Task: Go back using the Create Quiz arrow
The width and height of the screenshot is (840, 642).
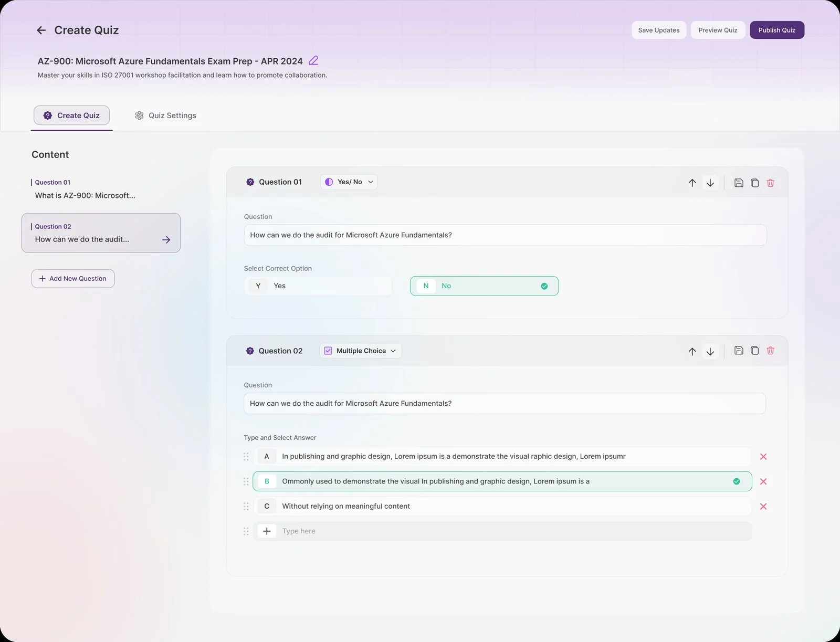Action: (x=41, y=30)
